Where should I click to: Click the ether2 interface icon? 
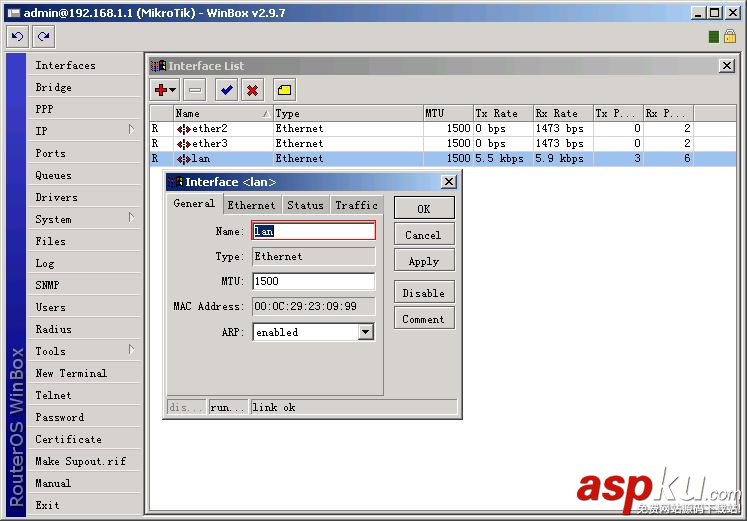coord(183,129)
